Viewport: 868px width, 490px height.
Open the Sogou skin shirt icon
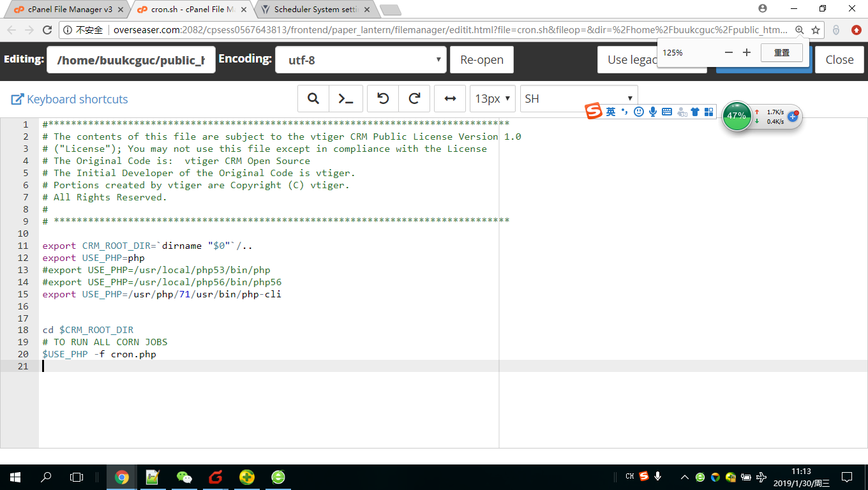[x=695, y=112]
